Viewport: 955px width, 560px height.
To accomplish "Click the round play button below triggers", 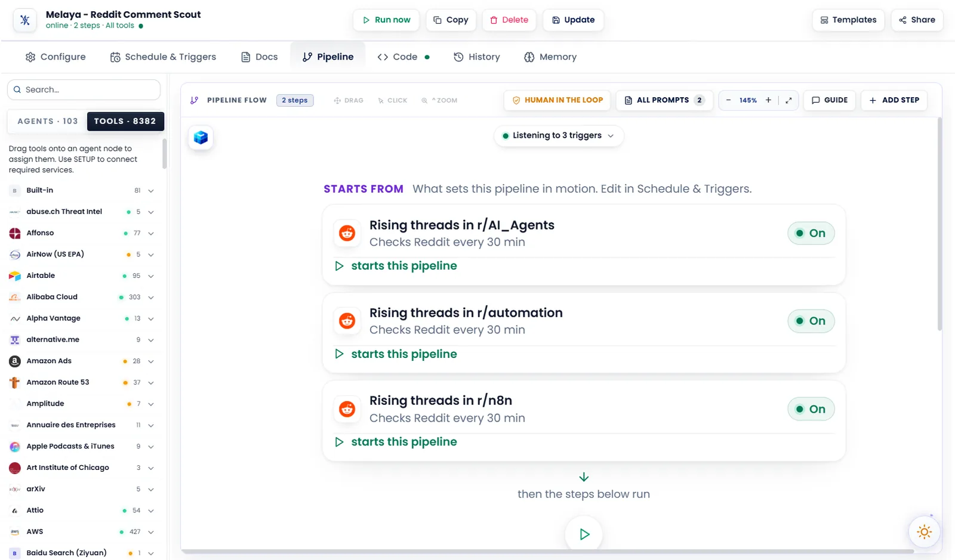I will (x=584, y=534).
